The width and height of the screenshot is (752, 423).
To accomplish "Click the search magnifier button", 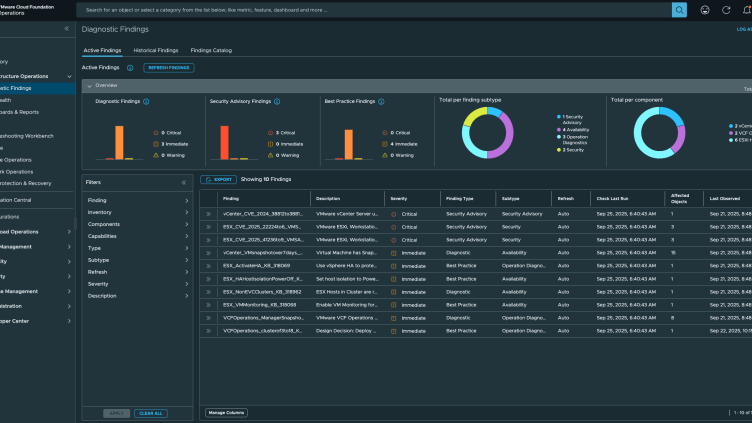I will 679,10.
